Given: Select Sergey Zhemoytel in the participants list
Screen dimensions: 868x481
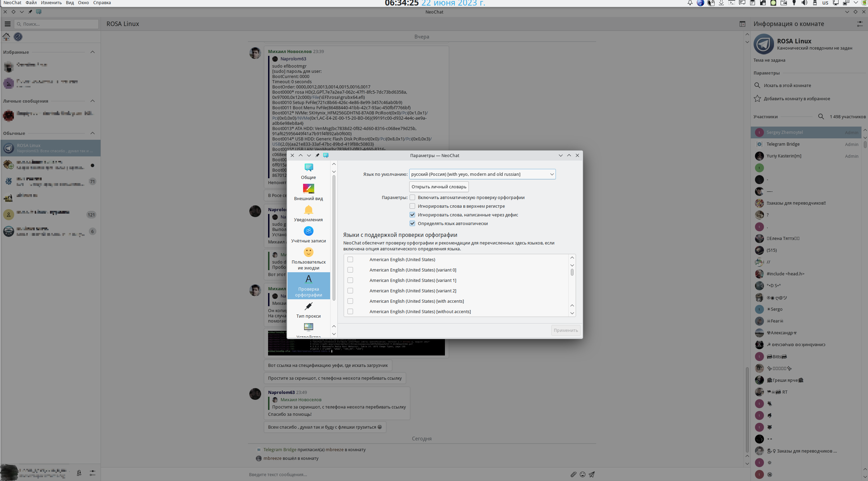Looking at the screenshot, I should pos(806,132).
